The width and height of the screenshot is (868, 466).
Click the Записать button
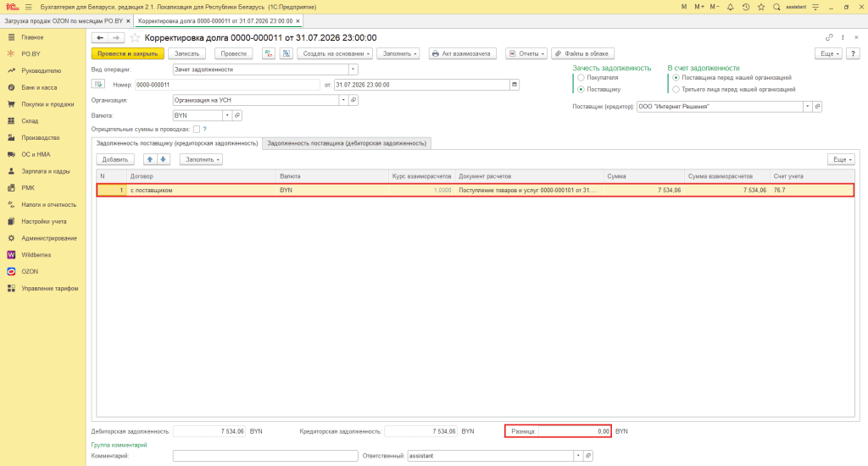pos(187,53)
